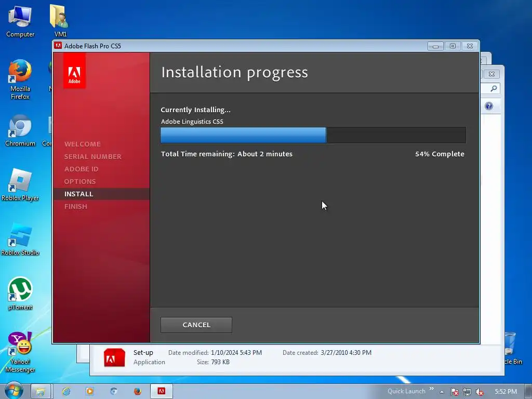Open Windows Media Player from taskbar
This screenshot has width=532, height=399.
90,391
